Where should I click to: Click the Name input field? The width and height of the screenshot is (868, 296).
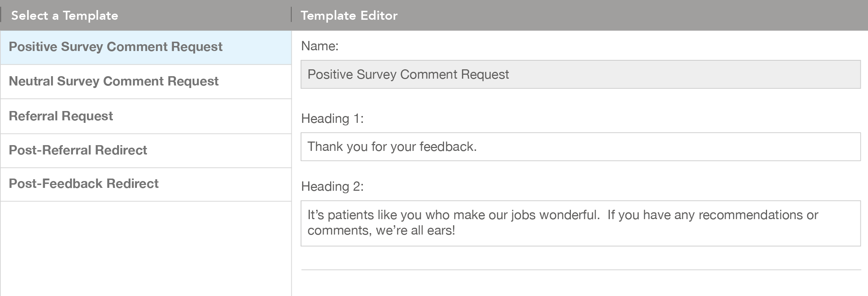pos(581,74)
